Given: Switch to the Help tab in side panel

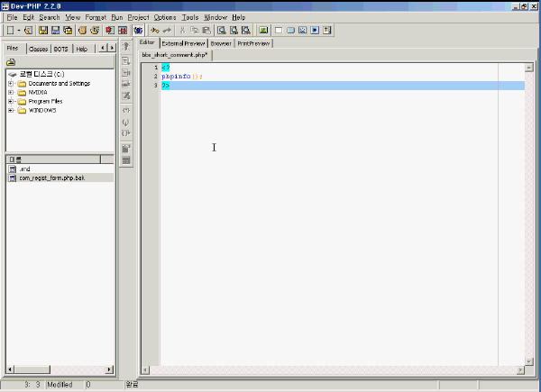Looking at the screenshot, I should 82,49.
